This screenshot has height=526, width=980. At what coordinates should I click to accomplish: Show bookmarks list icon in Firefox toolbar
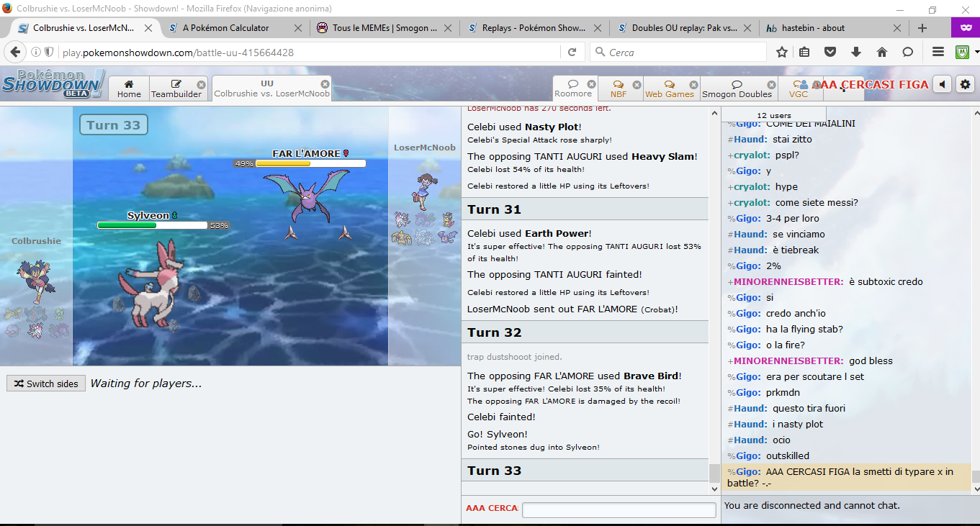pos(804,53)
